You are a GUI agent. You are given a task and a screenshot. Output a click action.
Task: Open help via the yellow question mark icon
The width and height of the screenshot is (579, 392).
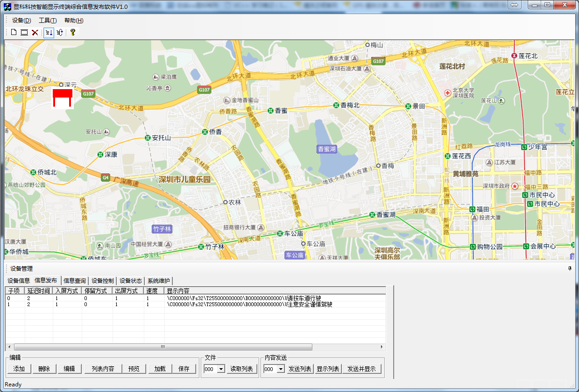tap(73, 32)
